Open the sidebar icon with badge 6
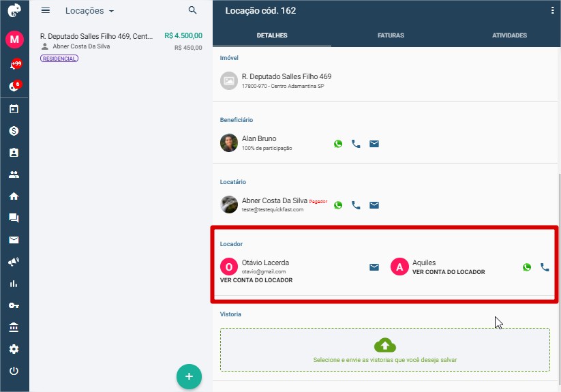The height and width of the screenshot is (392, 561). click(x=16, y=86)
